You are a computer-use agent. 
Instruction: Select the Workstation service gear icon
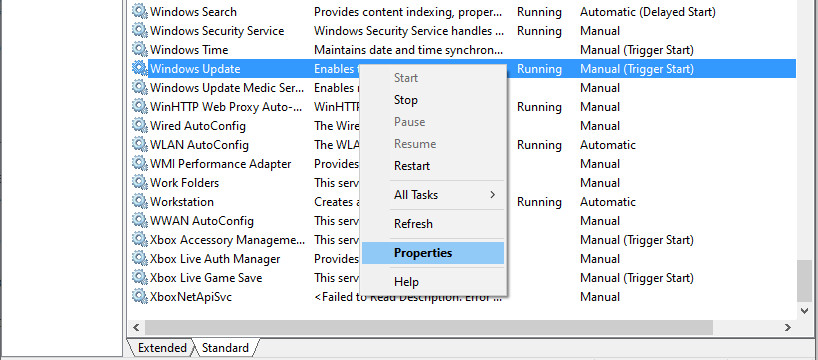(x=139, y=201)
